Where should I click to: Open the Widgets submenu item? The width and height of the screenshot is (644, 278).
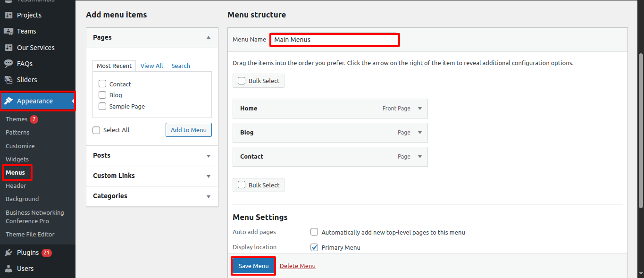click(x=17, y=159)
